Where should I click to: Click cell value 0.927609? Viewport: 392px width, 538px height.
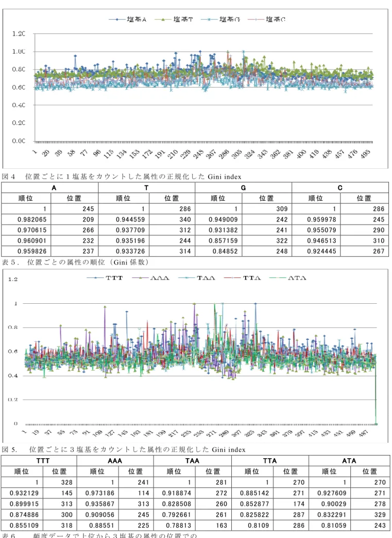pos(332,493)
